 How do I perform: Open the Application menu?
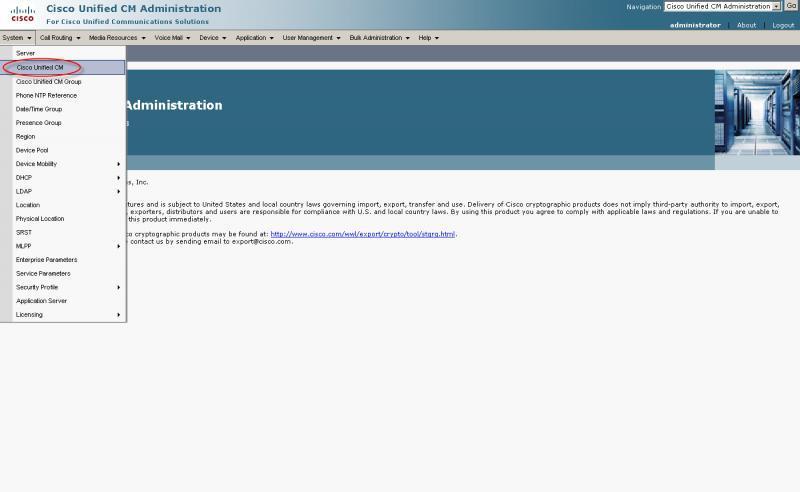coord(255,38)
